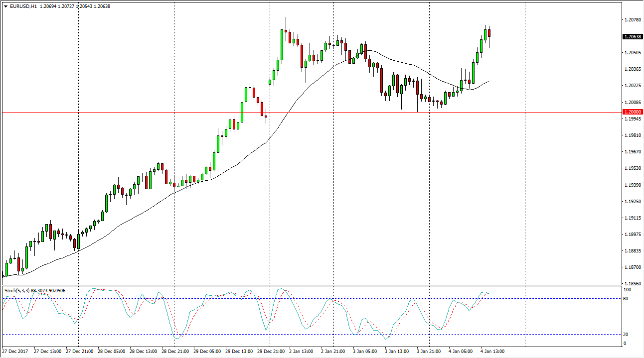Click the stochastic 20 level scale label
644x358 pixels.
[627, 335]
